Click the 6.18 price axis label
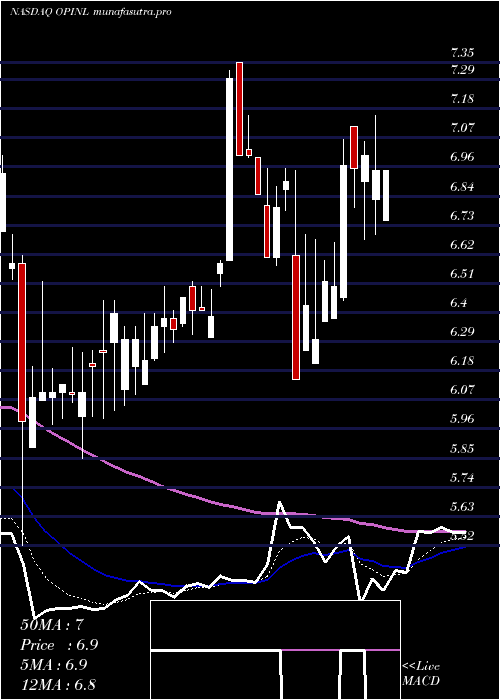The image size is (500, 700). [462, 362]
